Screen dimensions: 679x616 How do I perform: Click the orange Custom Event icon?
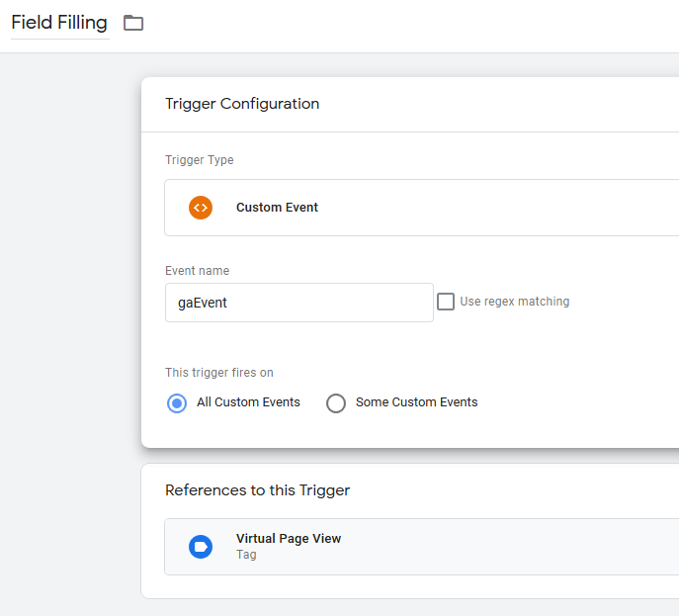pos(201,208)
